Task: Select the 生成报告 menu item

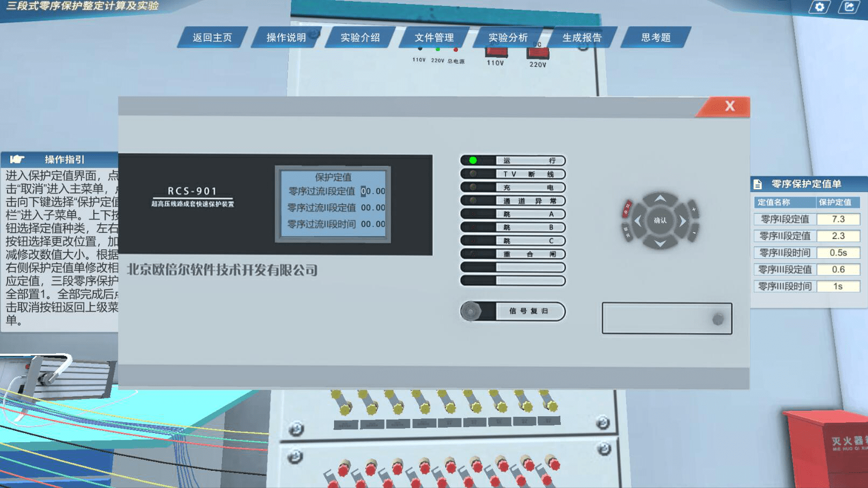Action: [581, 37]
